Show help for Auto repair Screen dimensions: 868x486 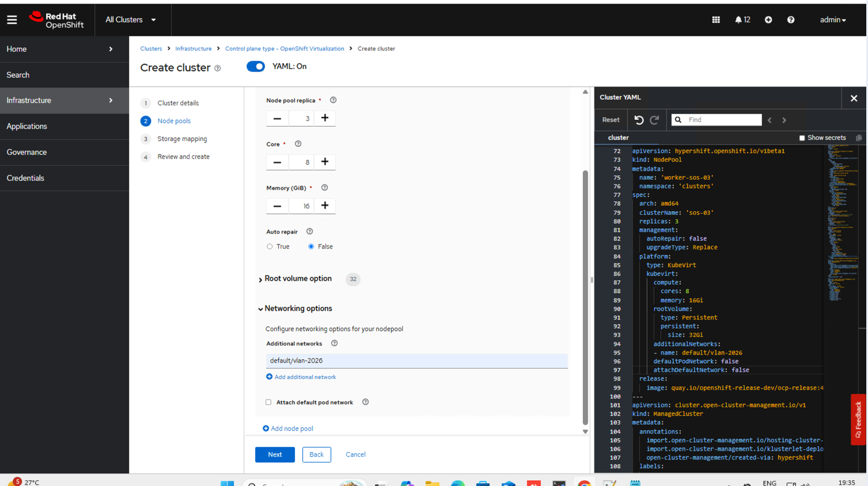[309, 232]
